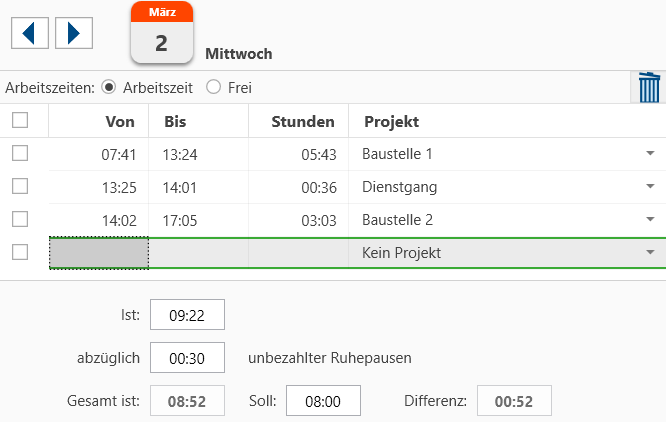The image size is (666, 422).
Task: Check the Baustelle 2 row checkbox
Action: coord(20,220)
